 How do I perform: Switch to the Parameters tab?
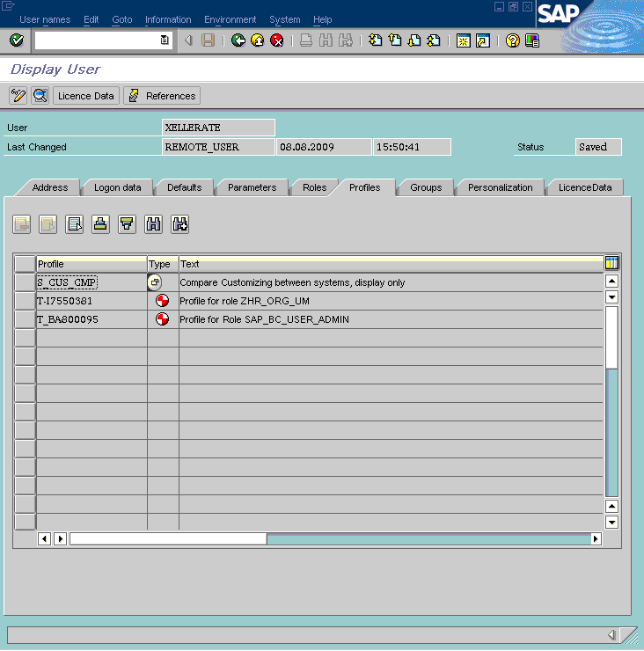pos(252,187)
